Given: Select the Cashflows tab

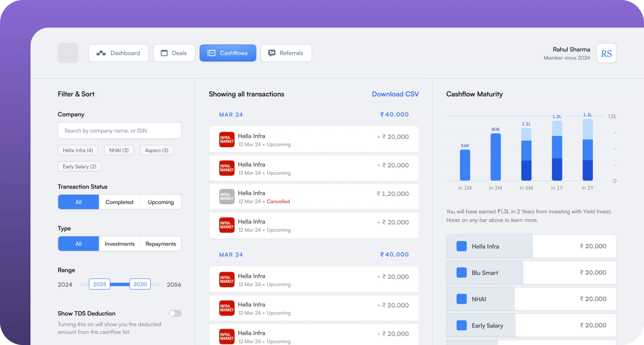Looking at the screenshot, I should pos(228,53).
